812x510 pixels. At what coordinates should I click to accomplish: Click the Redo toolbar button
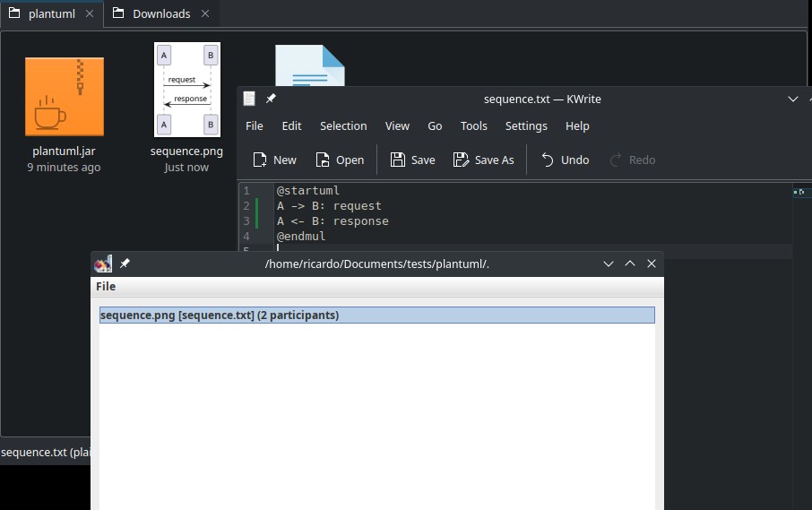coord(633,160)
